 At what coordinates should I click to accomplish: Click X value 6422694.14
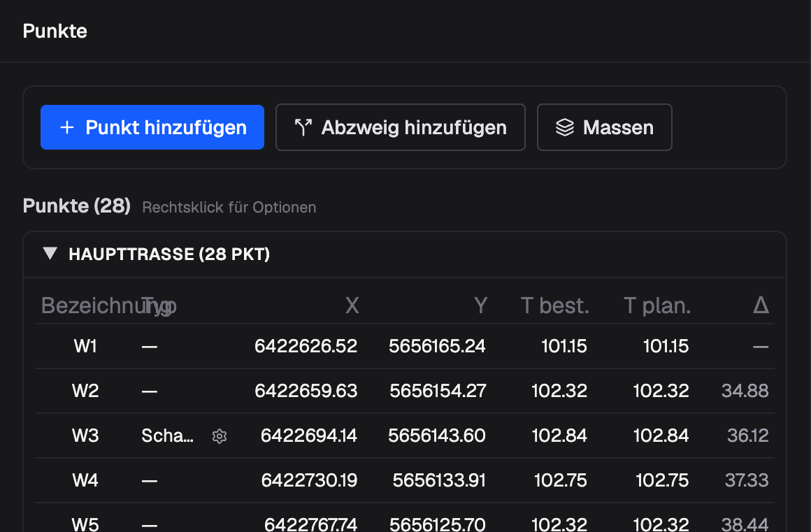click(x=309, y=436)
